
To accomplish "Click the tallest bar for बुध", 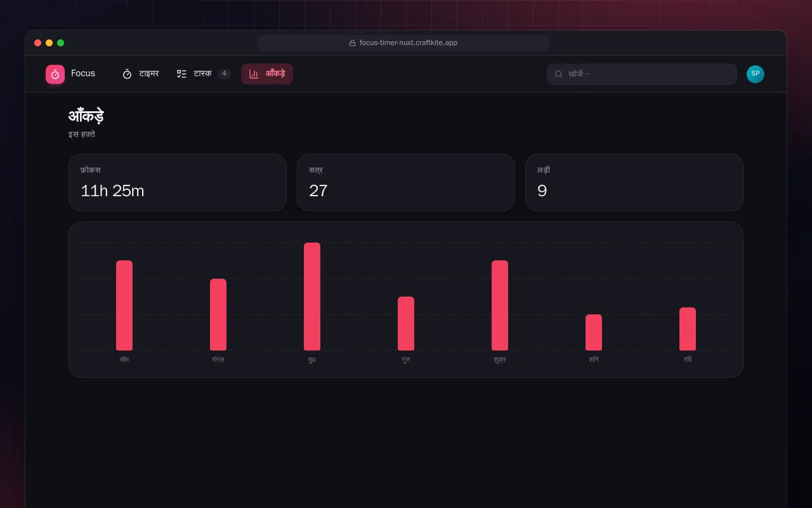I will tap(312, 297).
